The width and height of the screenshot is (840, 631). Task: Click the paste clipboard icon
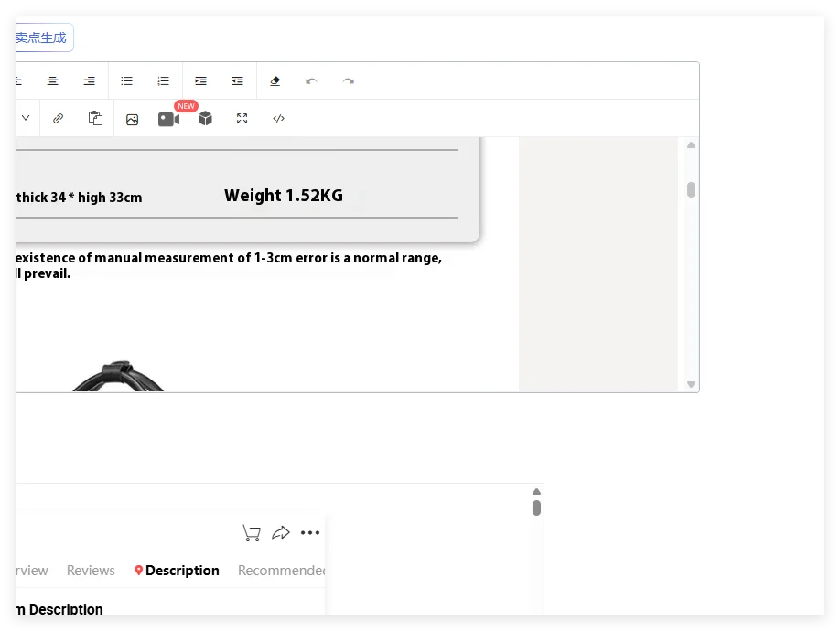(x=95, y=118)
